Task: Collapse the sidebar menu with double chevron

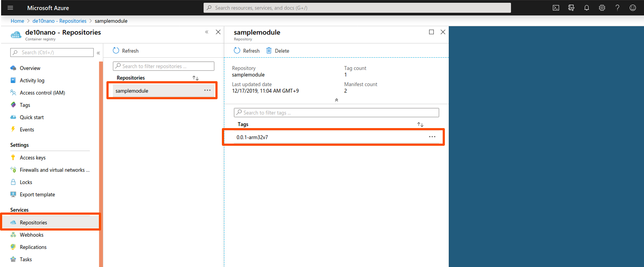Action: [x=98, y=53]
